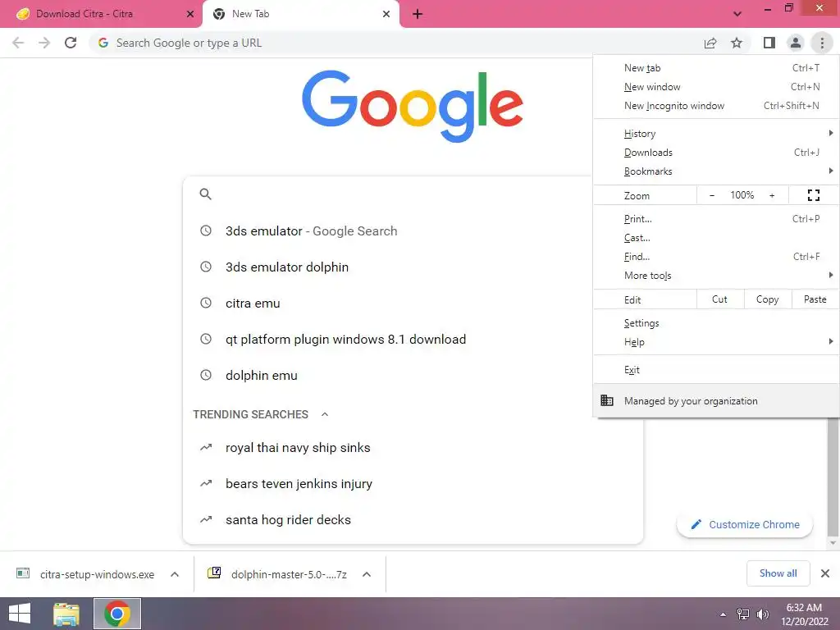Select New tab menu item
Viewport: 840px width, 630px height.
pos(716,68)
